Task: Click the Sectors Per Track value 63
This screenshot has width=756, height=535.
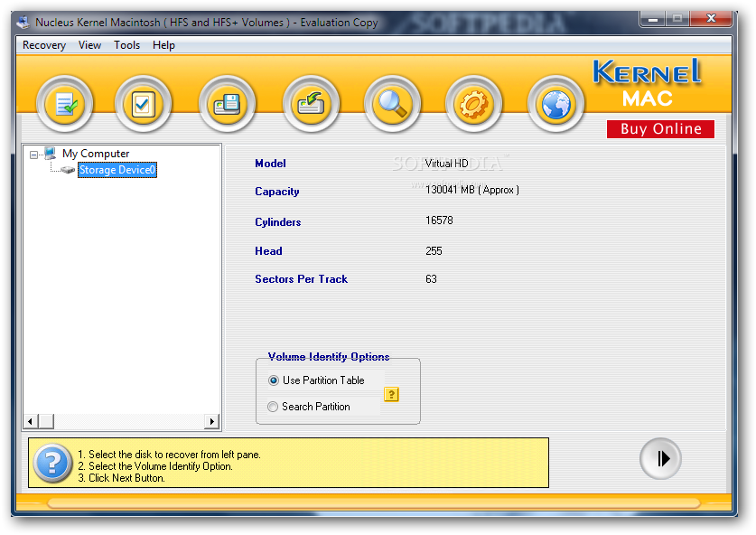Action: (x=431, y=279)
